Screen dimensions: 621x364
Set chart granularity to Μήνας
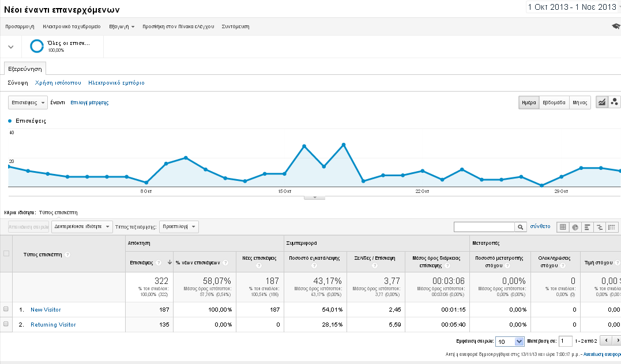(x=580, y=103)
